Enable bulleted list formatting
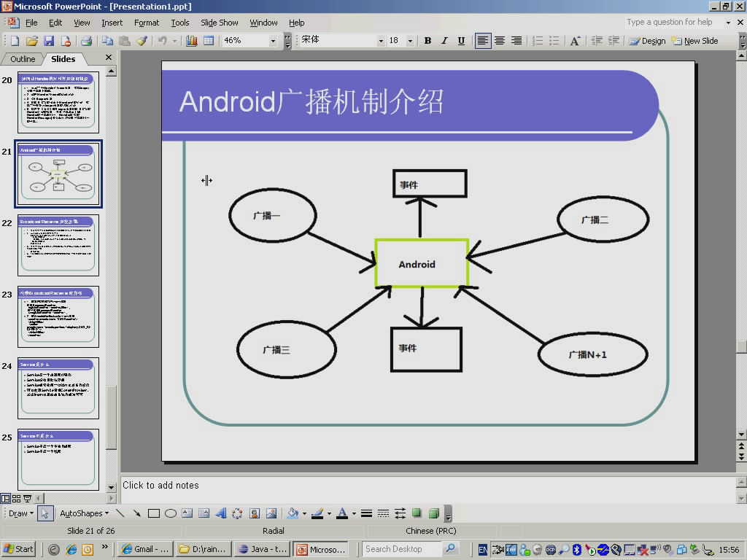Viewport: 747px width, 560px height. [554, 41]
